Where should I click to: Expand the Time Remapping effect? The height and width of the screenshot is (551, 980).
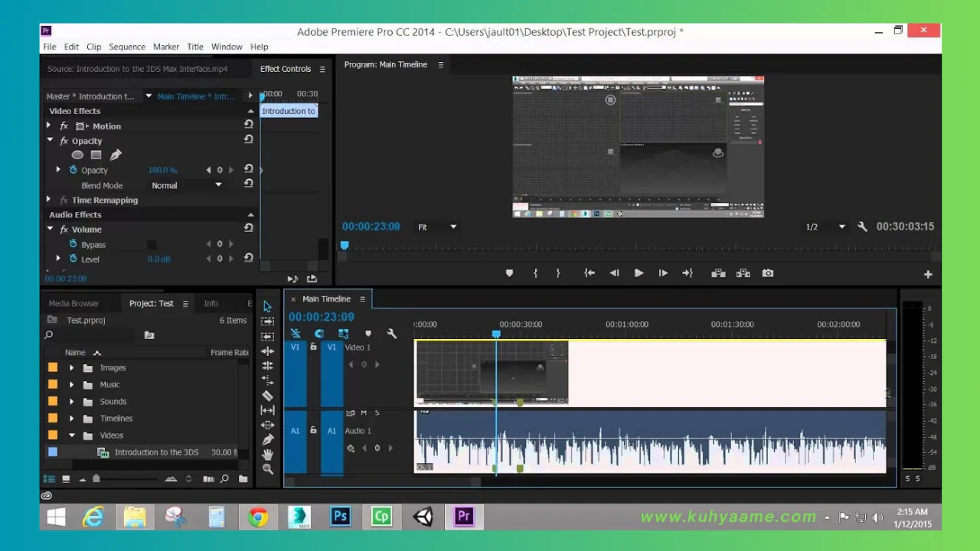[49, 200]
